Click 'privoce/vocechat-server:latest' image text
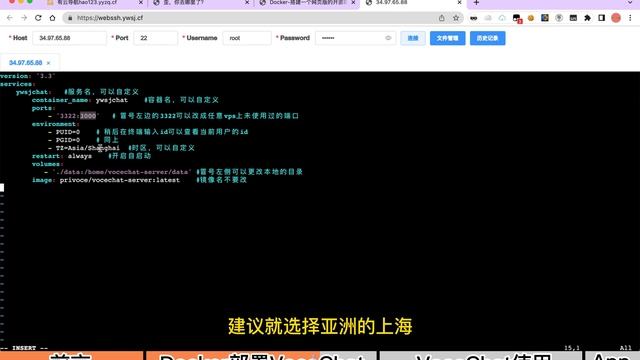Viewport: 640px width, 360px height. click(120, 180)
